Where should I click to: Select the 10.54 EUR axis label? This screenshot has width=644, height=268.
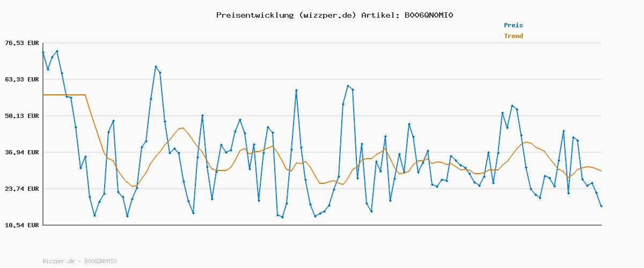(22, 225)
